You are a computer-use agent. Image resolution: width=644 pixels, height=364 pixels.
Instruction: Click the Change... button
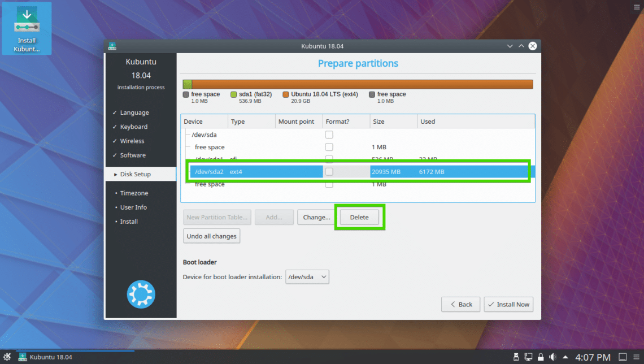click(x=316, y=218)
